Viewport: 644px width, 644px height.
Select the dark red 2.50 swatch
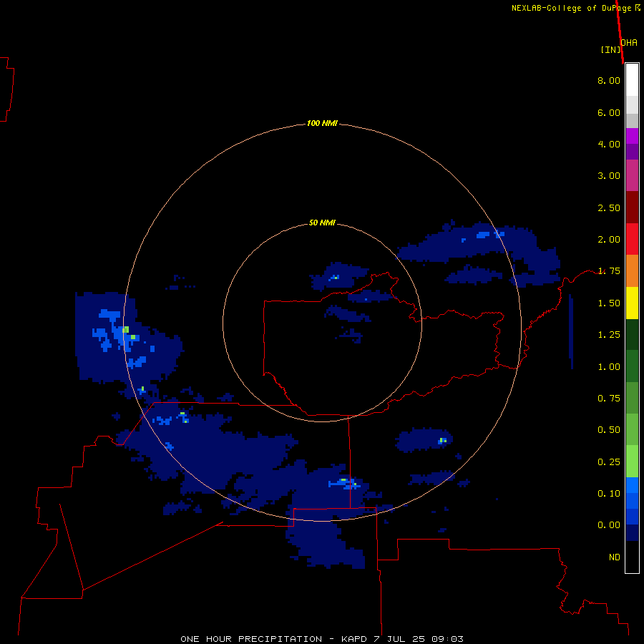pyautogui.click(x=632, y=208)
